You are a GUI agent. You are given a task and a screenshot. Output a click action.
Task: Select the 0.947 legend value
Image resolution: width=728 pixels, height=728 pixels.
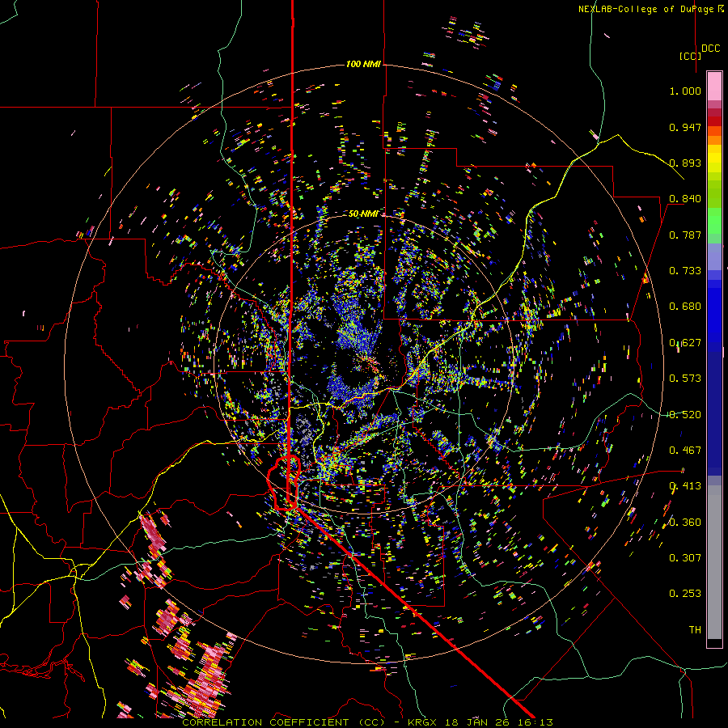685,127
